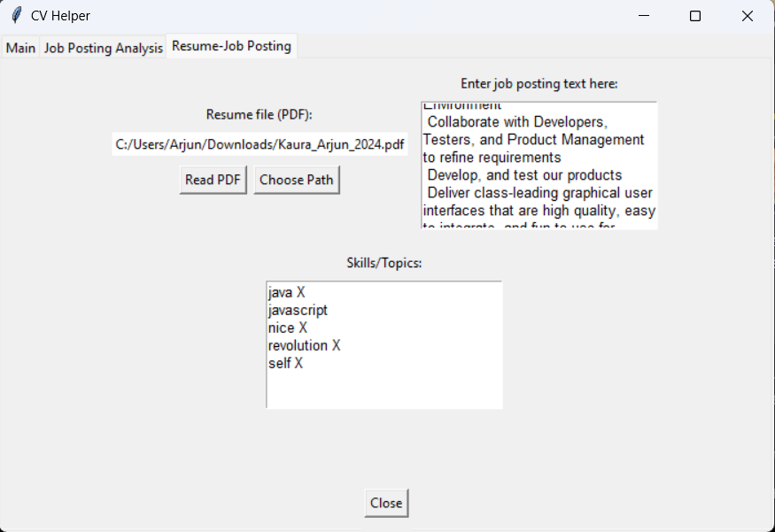775x532 pixels.
Task: Click the 'Collaborate with Developers' line in job posting
Action: [516, 122]
